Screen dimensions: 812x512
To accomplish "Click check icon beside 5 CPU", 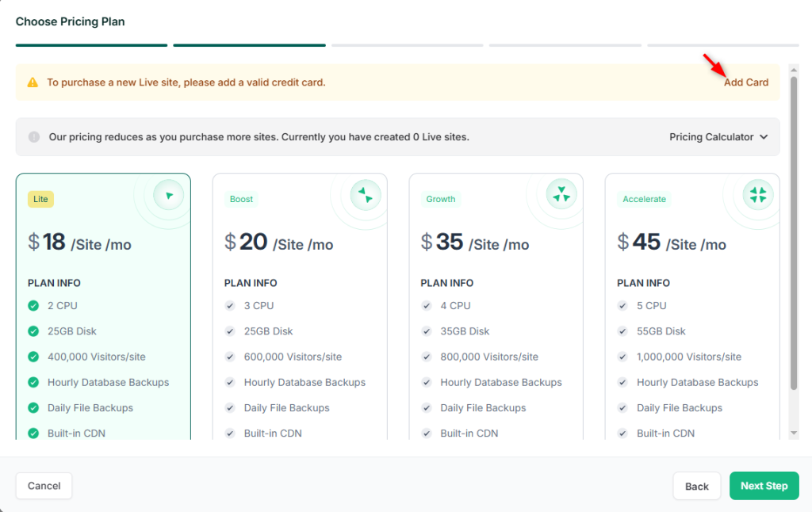I will click(x=622, y=305).
